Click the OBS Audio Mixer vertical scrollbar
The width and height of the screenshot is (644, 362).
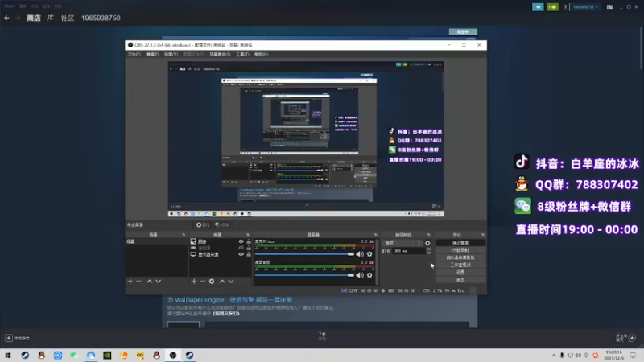(x=377, y=261)
